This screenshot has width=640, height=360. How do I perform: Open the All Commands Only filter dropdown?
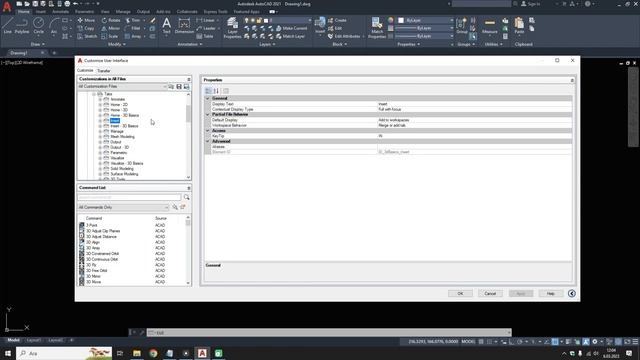click(123, 207)
